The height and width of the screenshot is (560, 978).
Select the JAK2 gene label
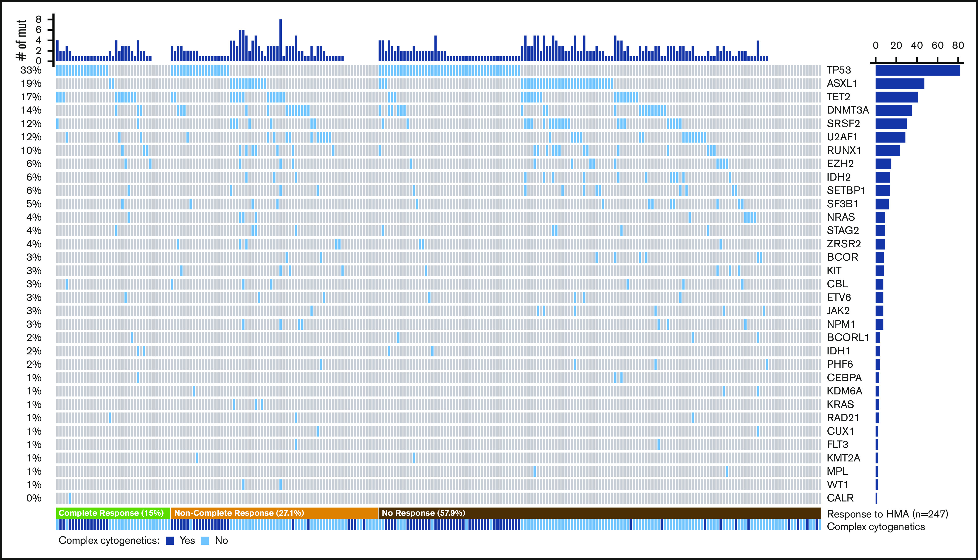tap(838, 311)
